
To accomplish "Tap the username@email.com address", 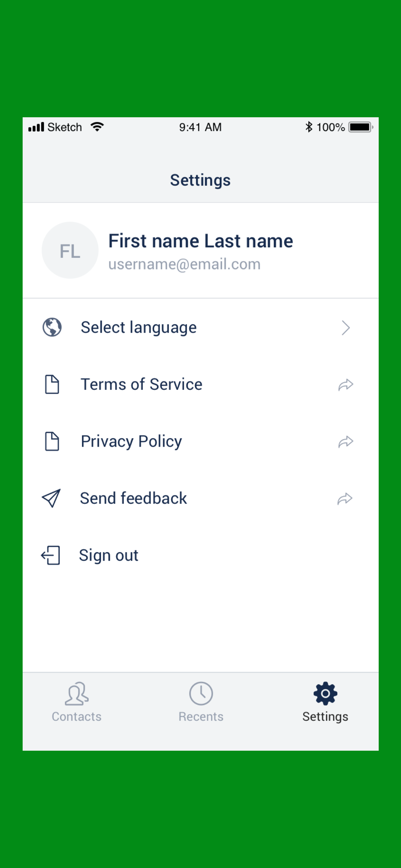I will [x=184, y=264].
